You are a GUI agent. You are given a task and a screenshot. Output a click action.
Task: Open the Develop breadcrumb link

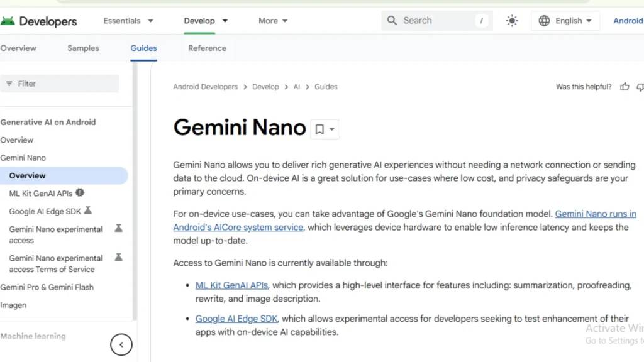265,87
